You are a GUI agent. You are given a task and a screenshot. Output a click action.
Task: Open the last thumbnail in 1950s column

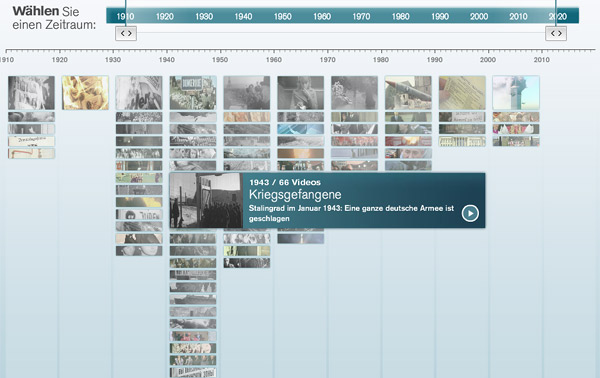click(247, 263)
